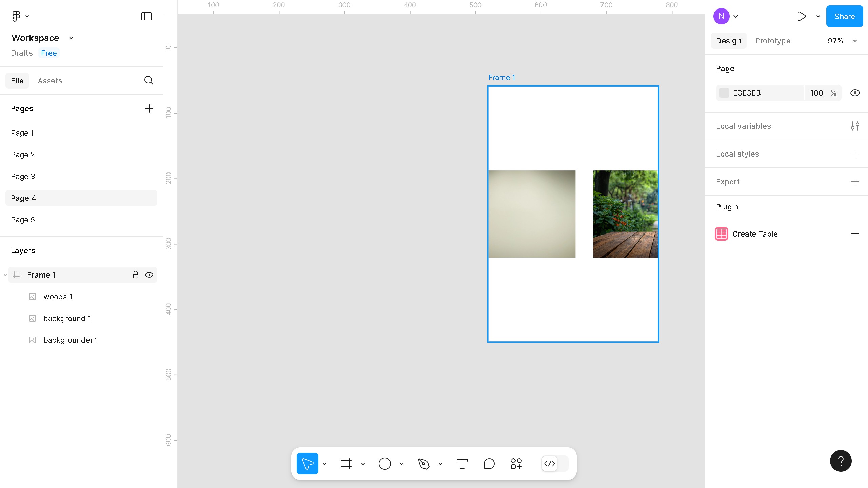The image size is (868, 488).
Task: Select the Text tool
Action: pos(462,463)
